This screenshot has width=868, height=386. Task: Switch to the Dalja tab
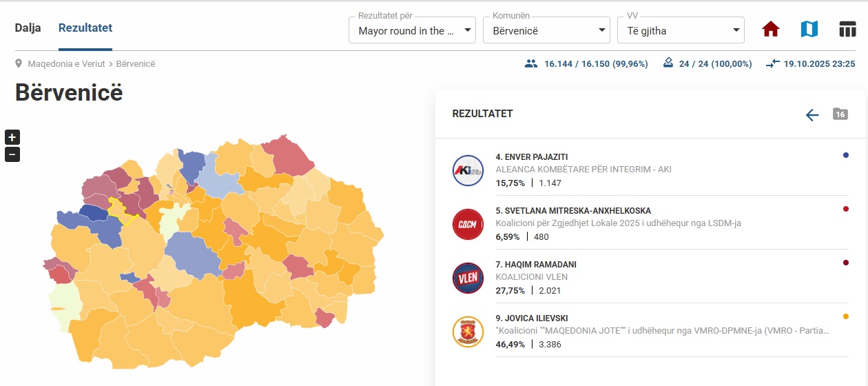tap(28, 28)
